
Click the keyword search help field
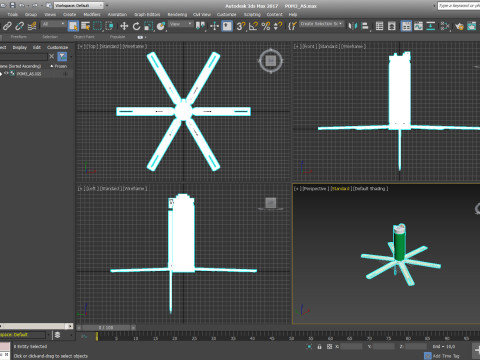point(459,6)
